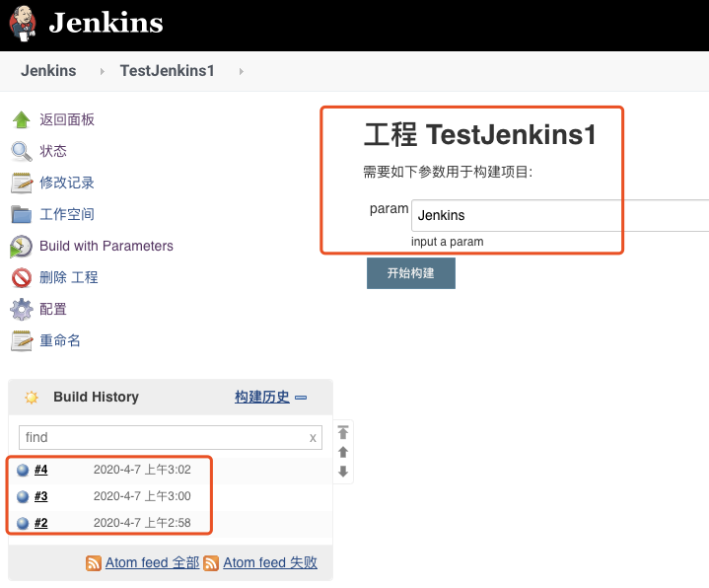Jump to top of build history arrow
Screen dimensions: 709x588
343,432
